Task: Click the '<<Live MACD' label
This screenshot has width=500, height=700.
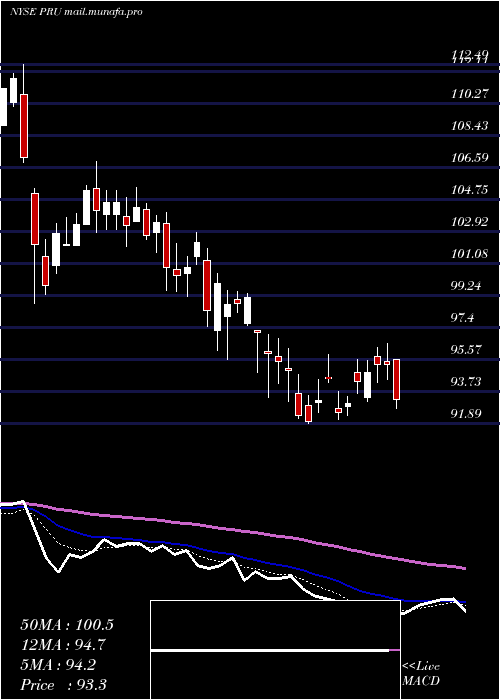Action: coord(421,674)
